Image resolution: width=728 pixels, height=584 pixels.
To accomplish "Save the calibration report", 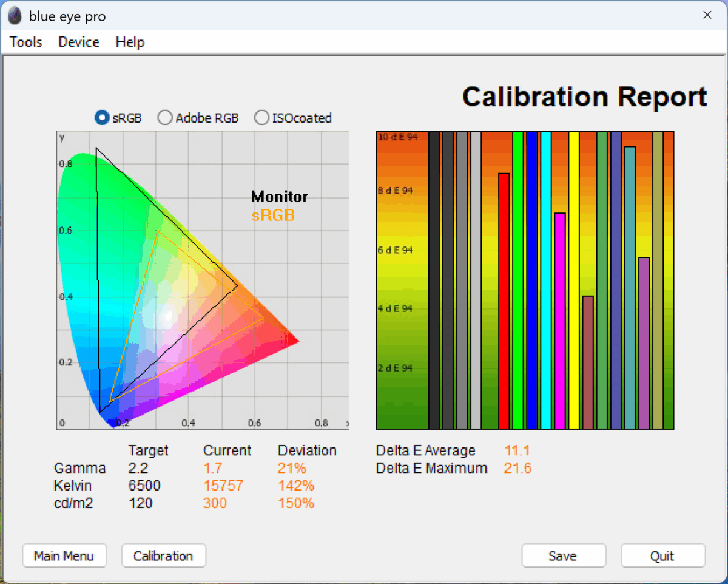I will 564,555.
